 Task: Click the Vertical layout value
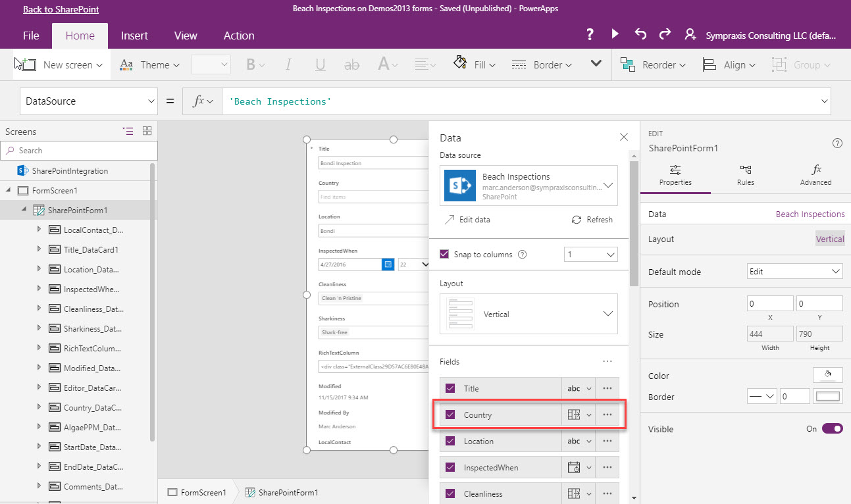pyautogui.click(x=830, y=239)
